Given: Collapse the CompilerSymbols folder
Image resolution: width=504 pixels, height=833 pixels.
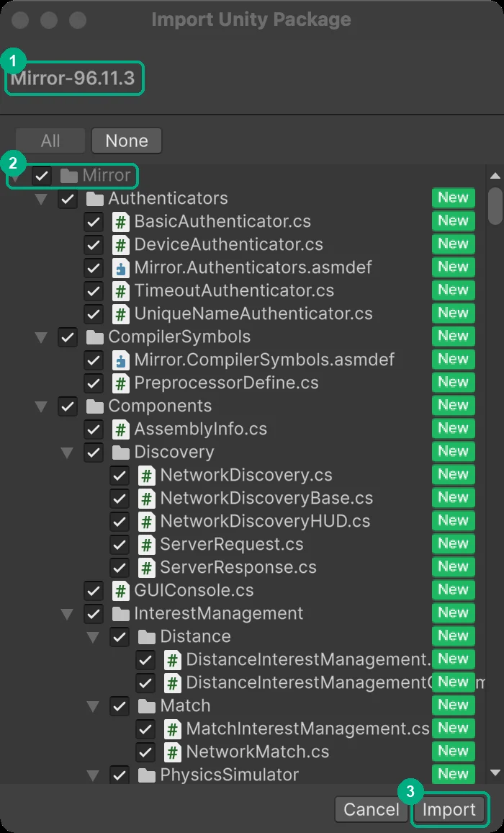Looking at the screenshot, I should [x=42, y=338].
